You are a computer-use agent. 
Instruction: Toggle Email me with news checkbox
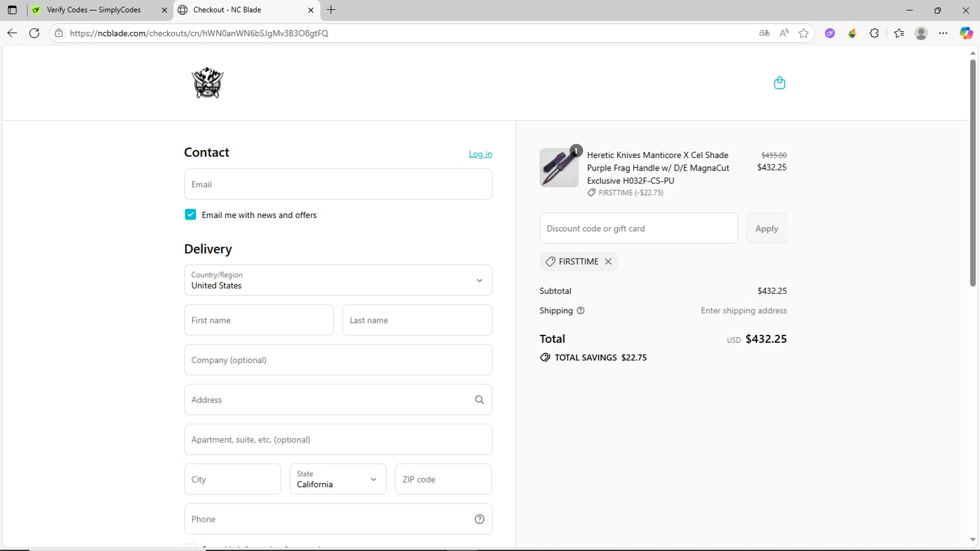click(190, 214)
